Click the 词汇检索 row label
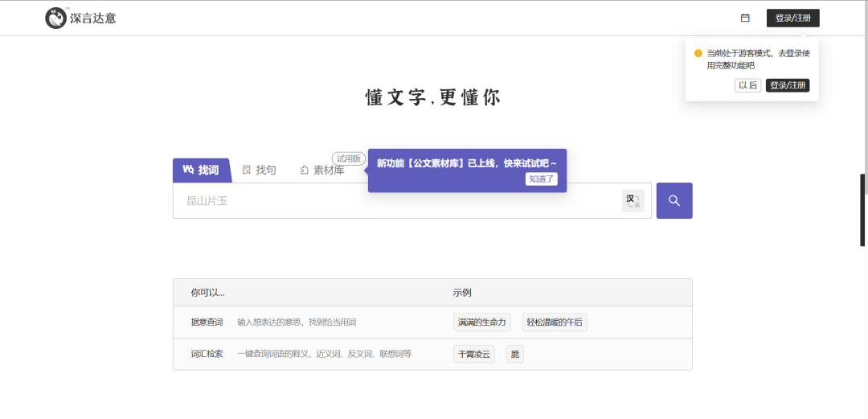This screenshot has height=419, width=868. click(x=207, y=354)
